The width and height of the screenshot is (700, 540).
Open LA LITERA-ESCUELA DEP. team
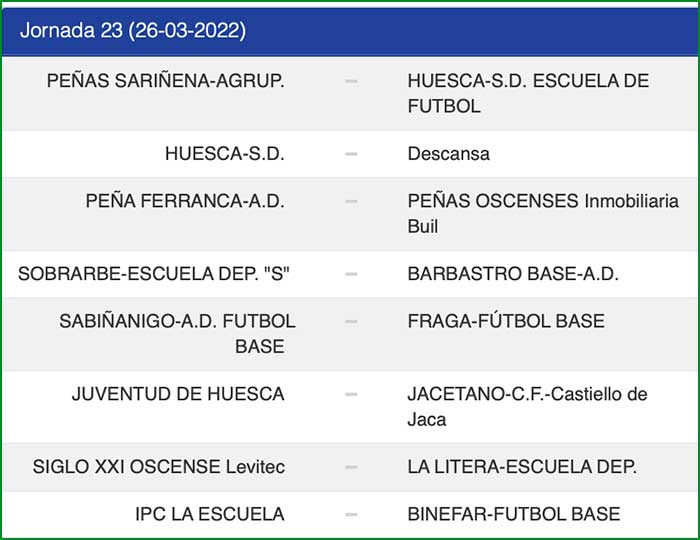coord(522,466)
